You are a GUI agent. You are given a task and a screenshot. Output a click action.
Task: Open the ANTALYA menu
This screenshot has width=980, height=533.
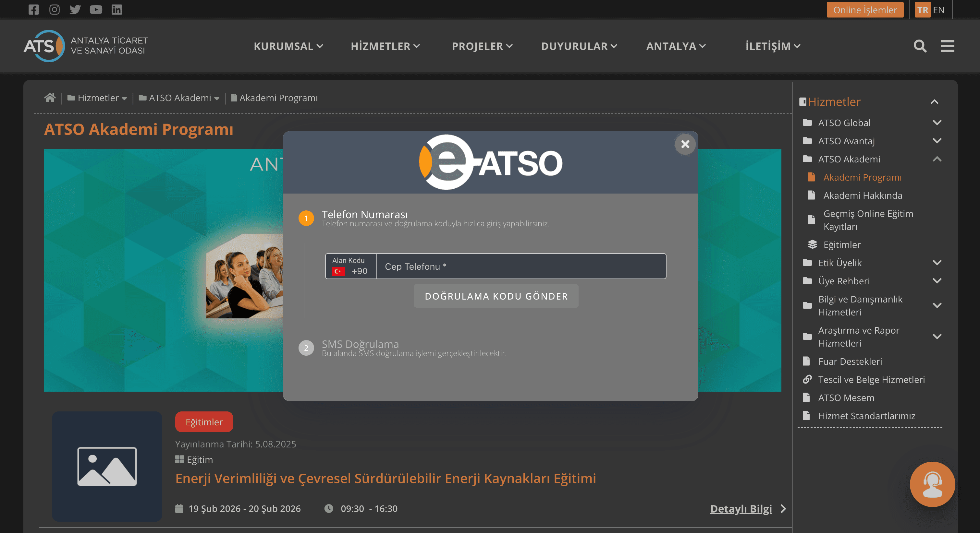click(676, 46)
